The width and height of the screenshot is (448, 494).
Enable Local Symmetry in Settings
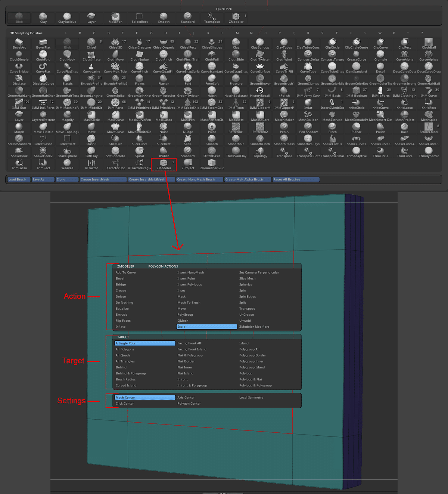[251, 397]
